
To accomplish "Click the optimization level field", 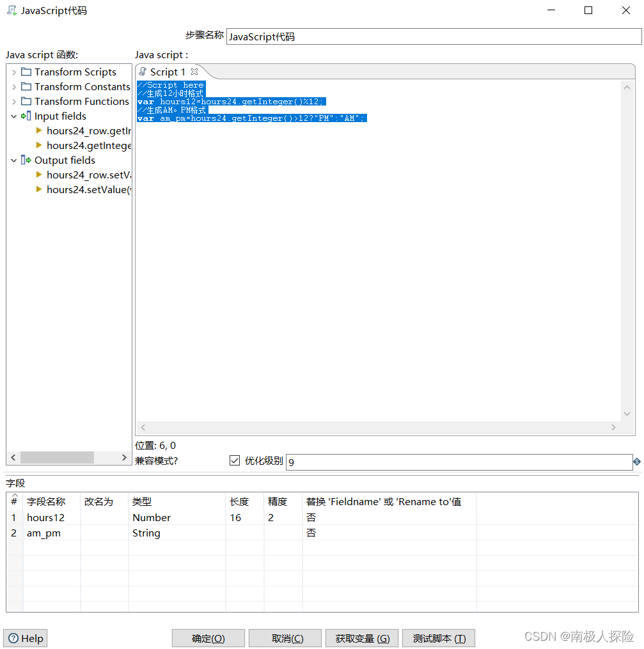I will pos(459,462).
